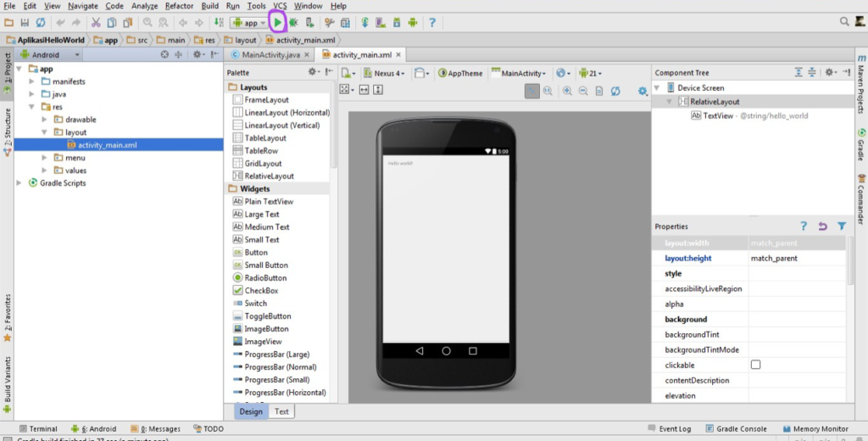The image size is (868, 441).
Task: Toggle expand-to-fit-width preview icon
Action: tap(364, 90)
